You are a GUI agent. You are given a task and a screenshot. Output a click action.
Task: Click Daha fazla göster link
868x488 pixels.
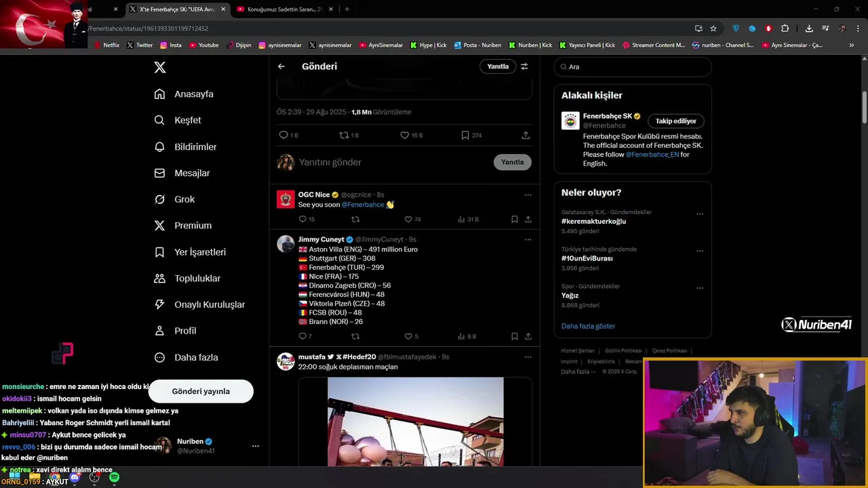(588, 326)
